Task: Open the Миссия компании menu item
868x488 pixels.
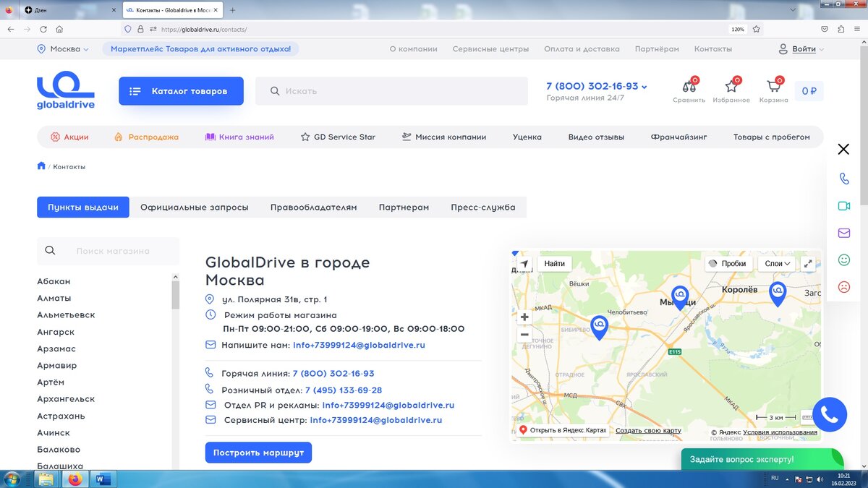Action: coord(444,137)
